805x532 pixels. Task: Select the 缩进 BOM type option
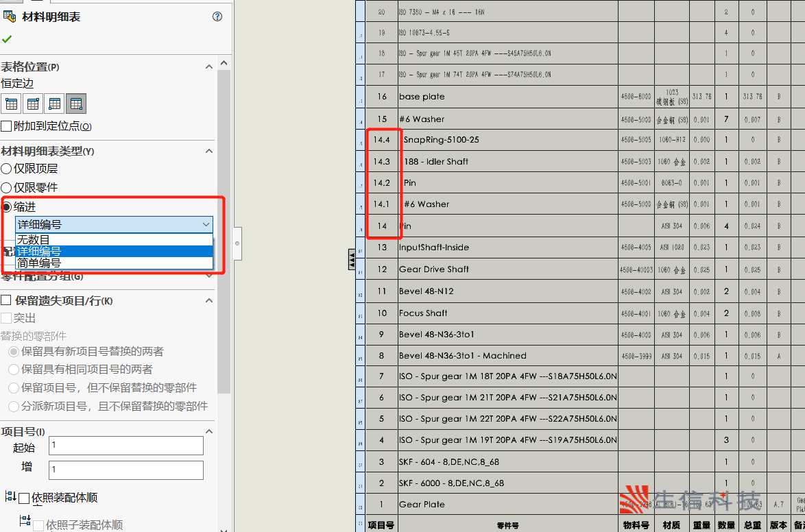point(7,206)
